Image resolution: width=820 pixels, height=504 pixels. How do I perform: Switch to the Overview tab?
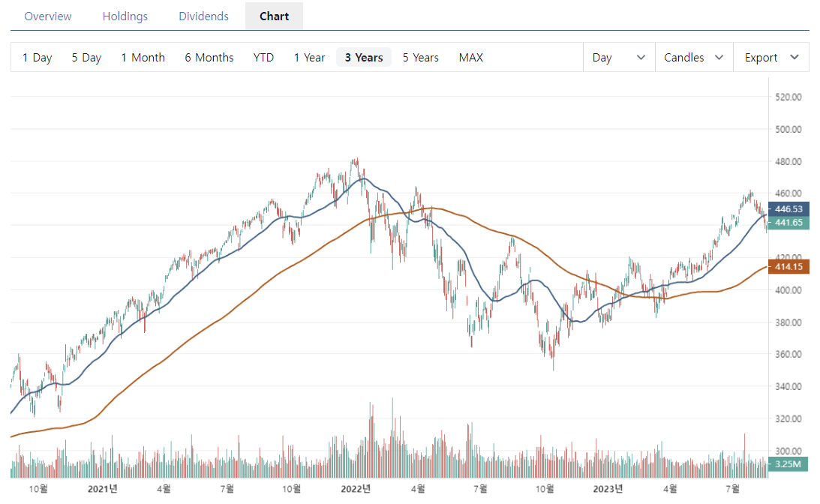47,16
